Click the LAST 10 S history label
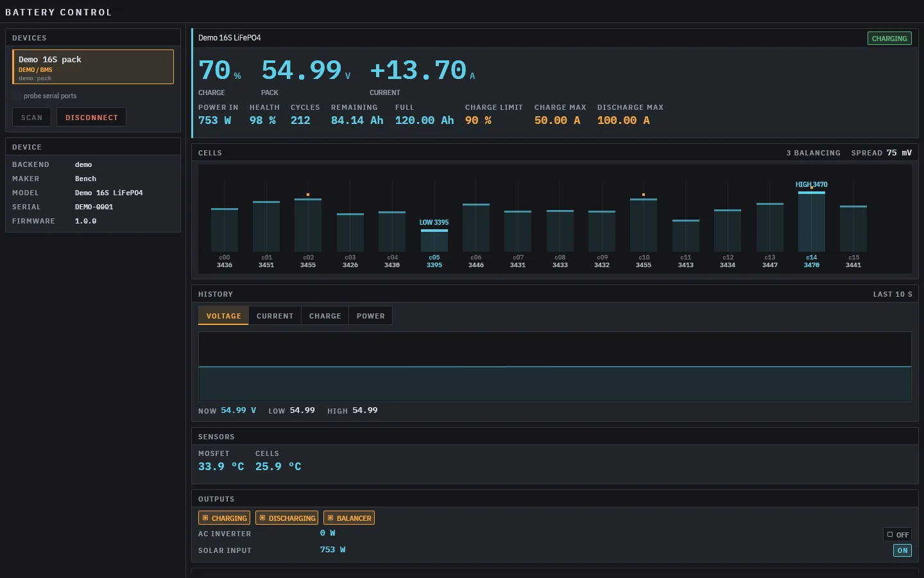924x578 pixels. click(893, 294)
